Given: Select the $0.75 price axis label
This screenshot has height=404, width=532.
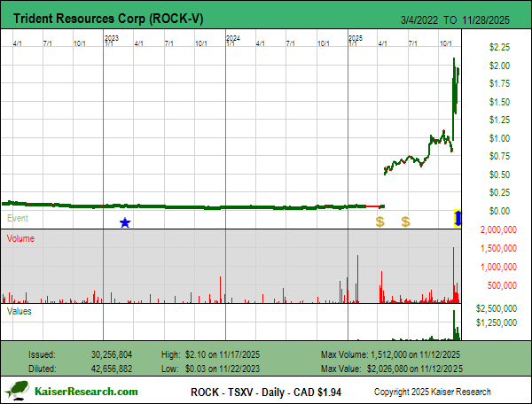Looking at the screenshot, I should (499, 156).
